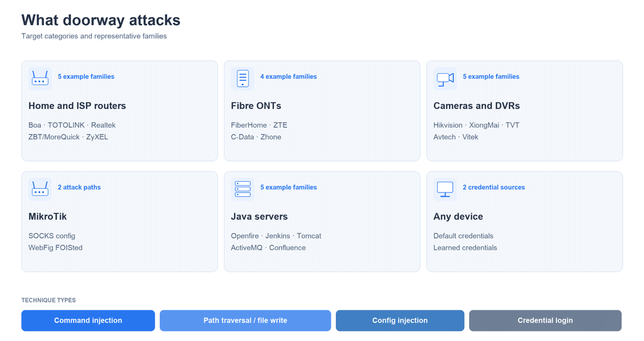
Task: Click the Any device heading
Action: click(x=458, y=216)
